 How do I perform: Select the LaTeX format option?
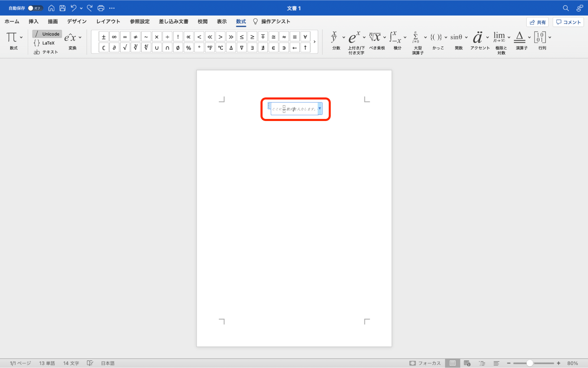pyautogui.click(x=45, y=43)
